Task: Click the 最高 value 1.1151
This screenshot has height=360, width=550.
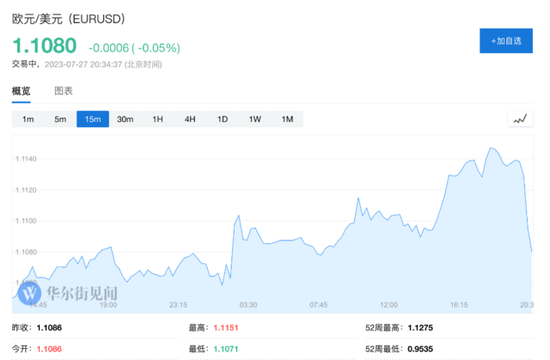Action: (226, 328)
